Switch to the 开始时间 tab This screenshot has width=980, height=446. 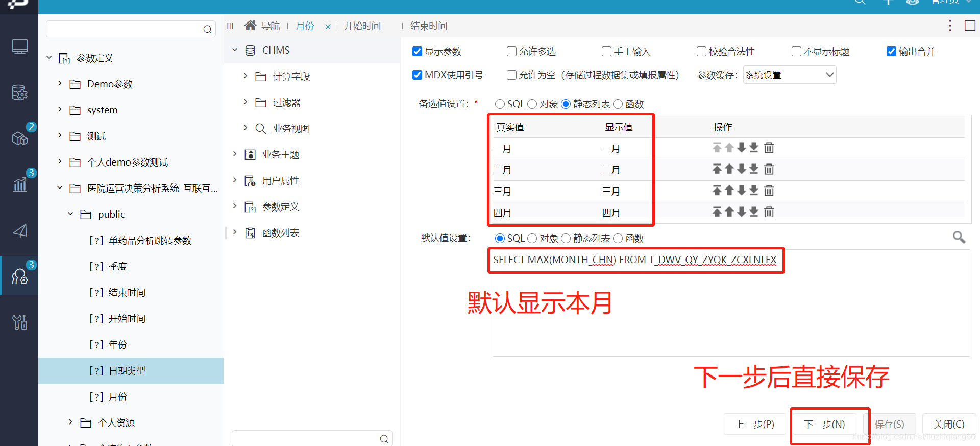click(x=362, y=26)
